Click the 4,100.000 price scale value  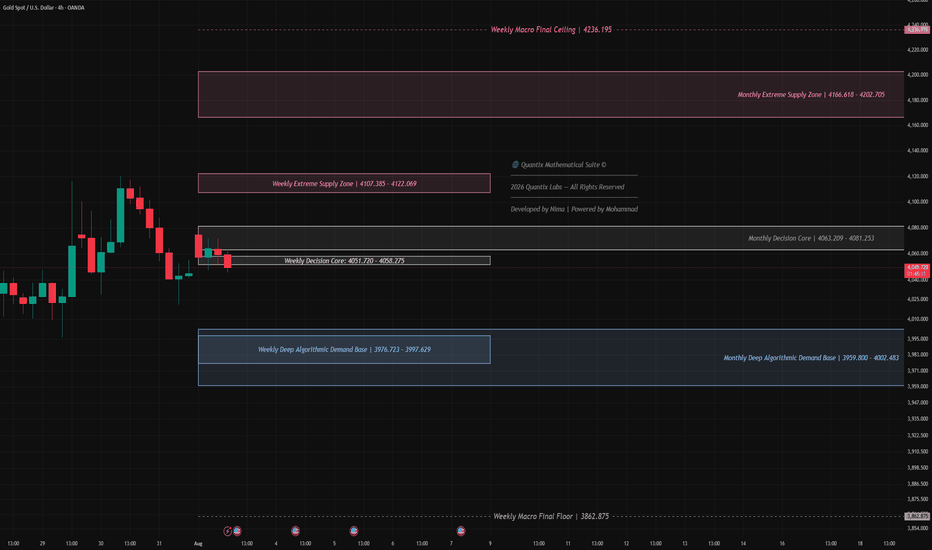tap(917, 202)
